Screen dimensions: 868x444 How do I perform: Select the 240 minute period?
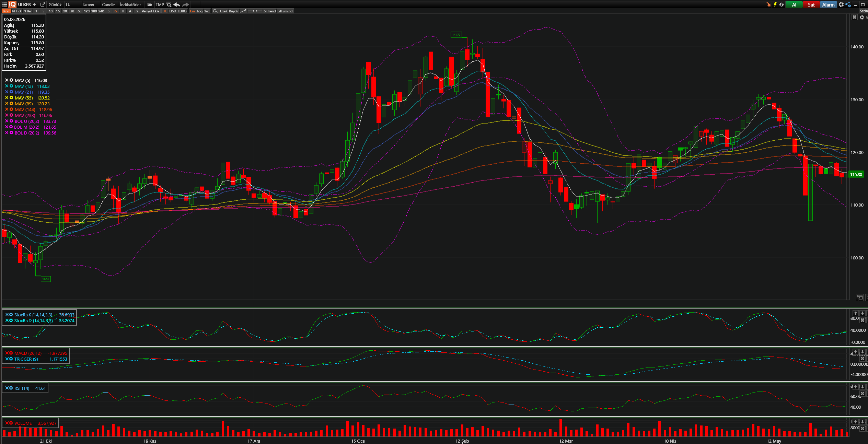coord(101,11)
